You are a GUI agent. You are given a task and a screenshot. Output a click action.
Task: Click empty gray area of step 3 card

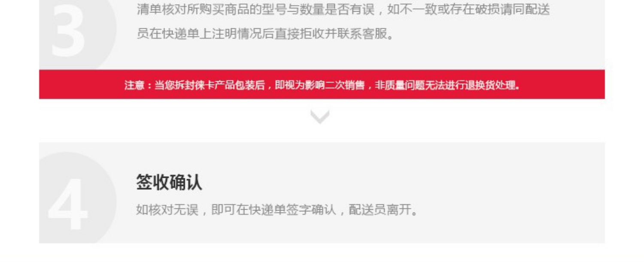point(494,52)
